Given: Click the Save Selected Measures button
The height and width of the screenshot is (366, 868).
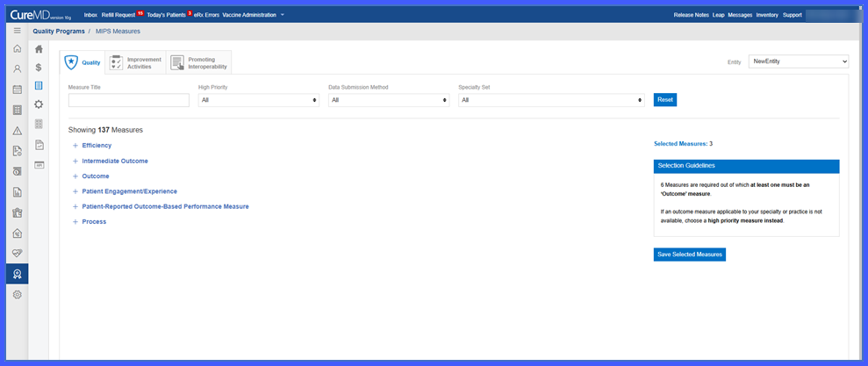Looking at the screenshot, I should [x=689, y=255].
